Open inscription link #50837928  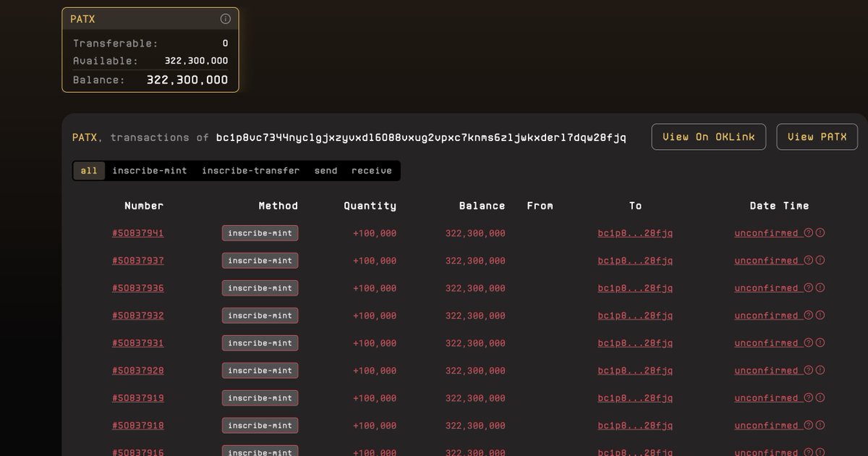click(138, 371)
